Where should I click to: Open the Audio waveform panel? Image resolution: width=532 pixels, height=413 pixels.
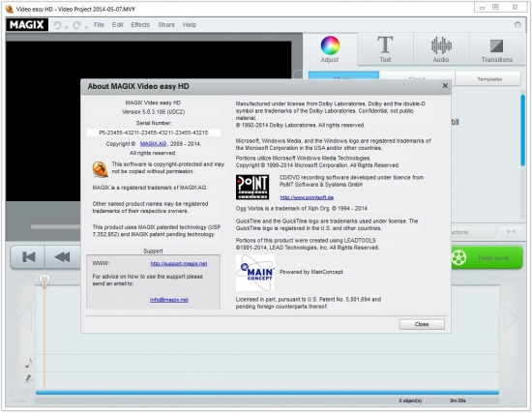coord(441,49)
